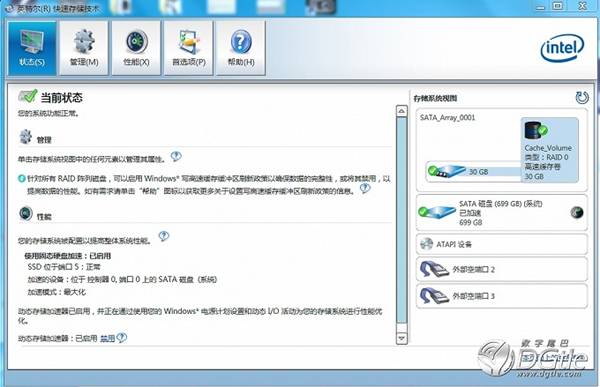Click the Intel logo
This screenshot has width=600, height=387.
pyautogui.click(x=562, y=48)
